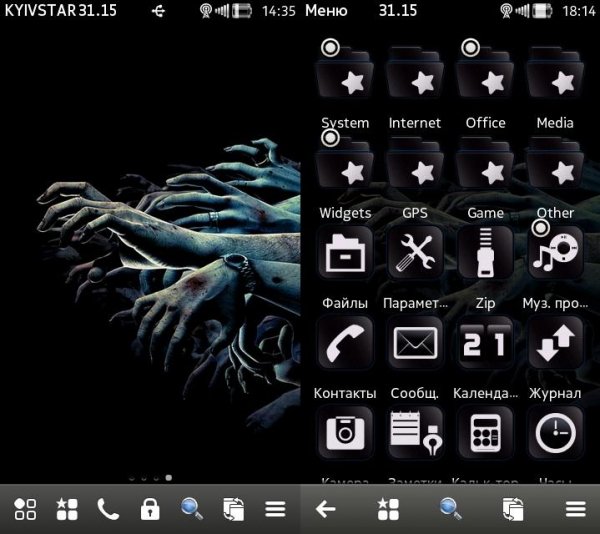Open the Журнал call log icon
Viewport: 600px width, 534px height.
coord(555,343)
